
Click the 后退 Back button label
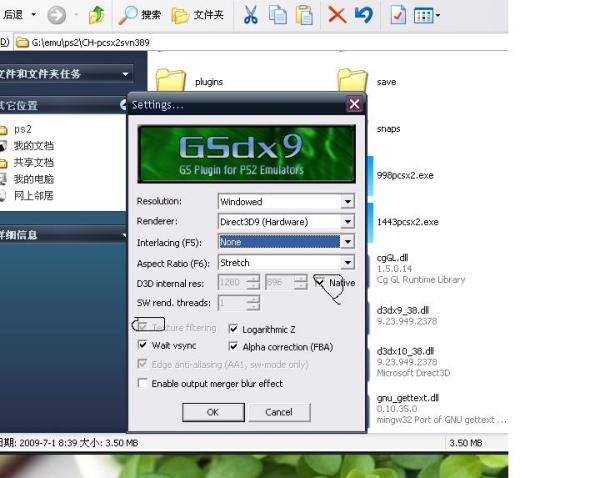pos(13,15)
